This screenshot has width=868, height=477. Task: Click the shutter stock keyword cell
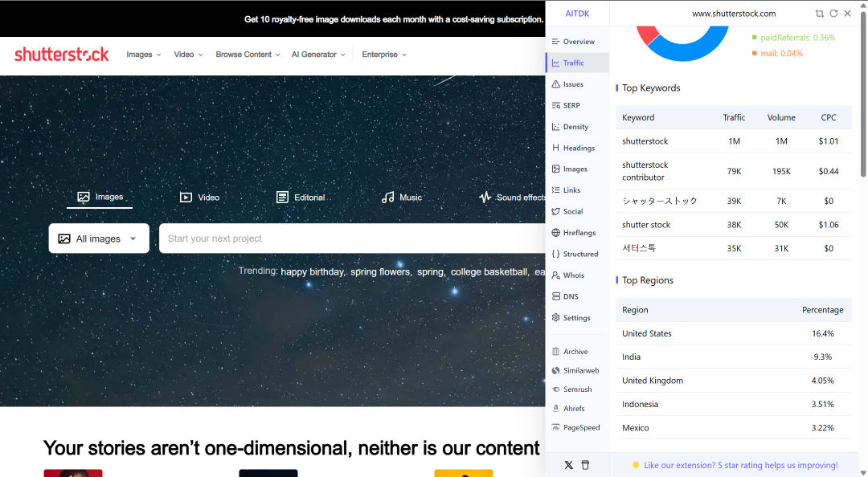coord(646,225)
